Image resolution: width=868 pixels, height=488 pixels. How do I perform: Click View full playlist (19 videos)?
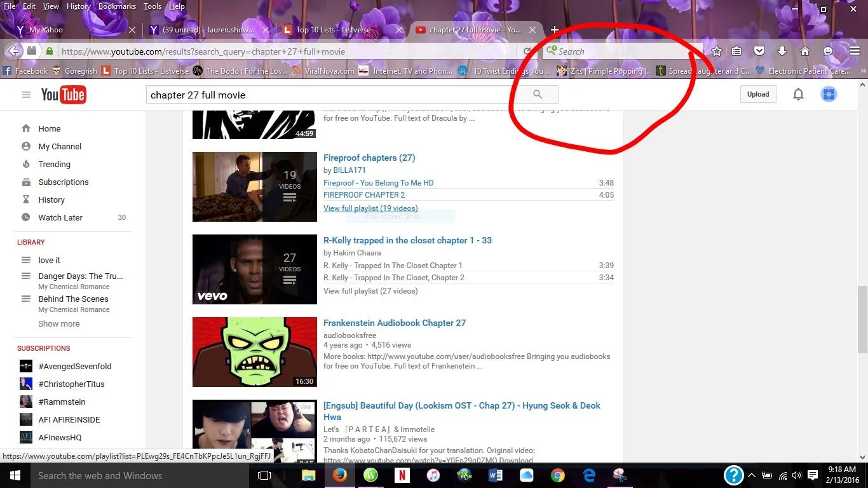[370, 208]
